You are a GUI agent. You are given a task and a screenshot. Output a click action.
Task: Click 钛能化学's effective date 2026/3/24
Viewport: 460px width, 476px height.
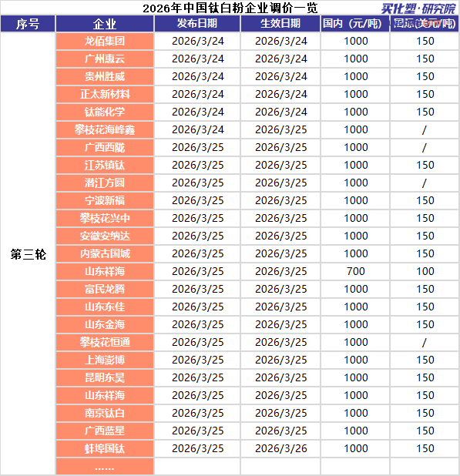[281, 112]
